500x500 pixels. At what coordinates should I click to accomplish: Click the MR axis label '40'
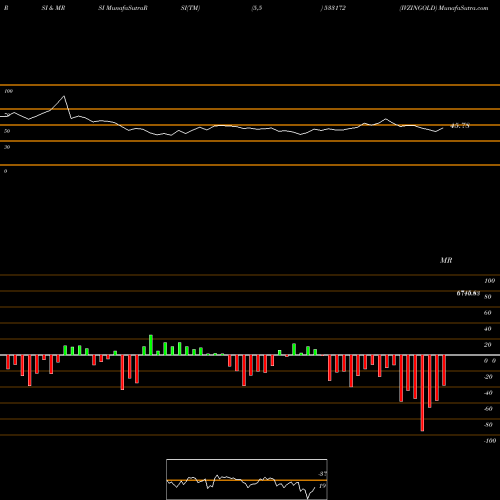[488, 329]
